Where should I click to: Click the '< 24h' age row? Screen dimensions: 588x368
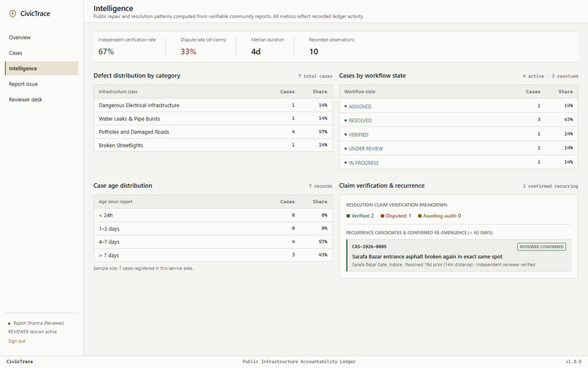pyautogui.click(x=212, y=215)
